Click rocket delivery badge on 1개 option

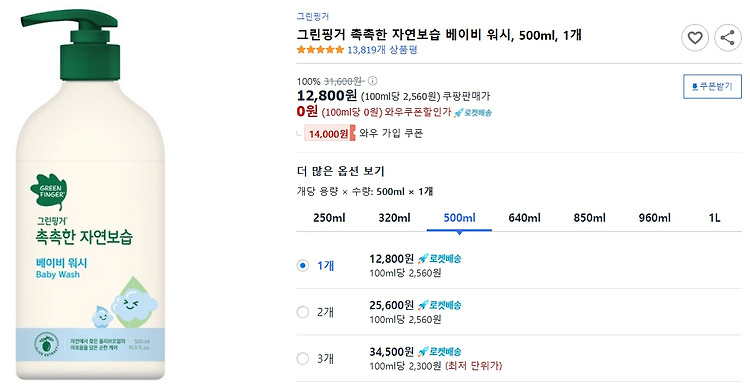click(x=440, y=259)
